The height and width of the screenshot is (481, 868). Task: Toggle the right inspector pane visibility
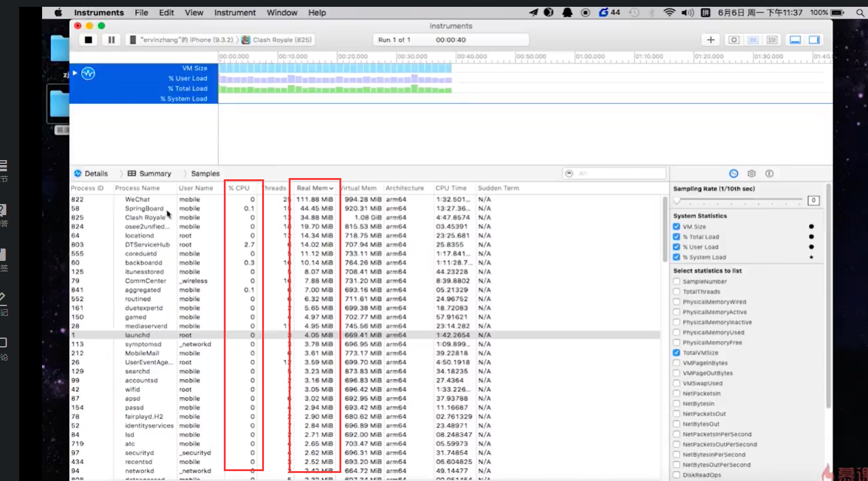814,40
